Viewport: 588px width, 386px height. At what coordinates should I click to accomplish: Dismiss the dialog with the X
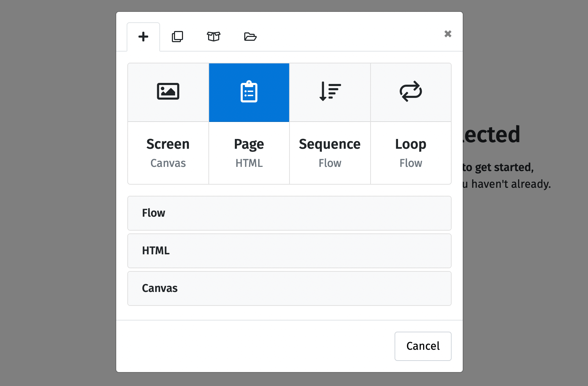(x=448, y=34)
